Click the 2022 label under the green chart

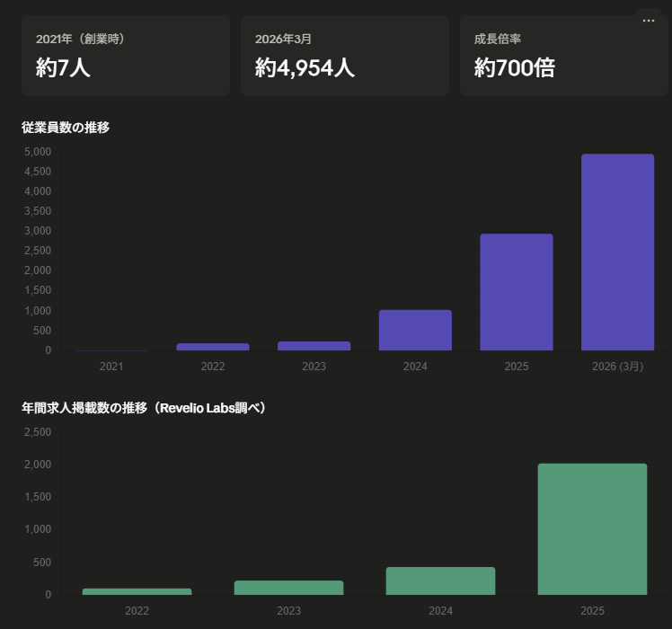click(x=137, y=610)
